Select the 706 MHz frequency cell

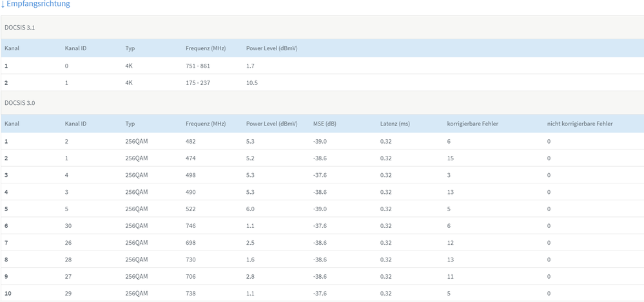pyautogui.click(x=191, y=276)
